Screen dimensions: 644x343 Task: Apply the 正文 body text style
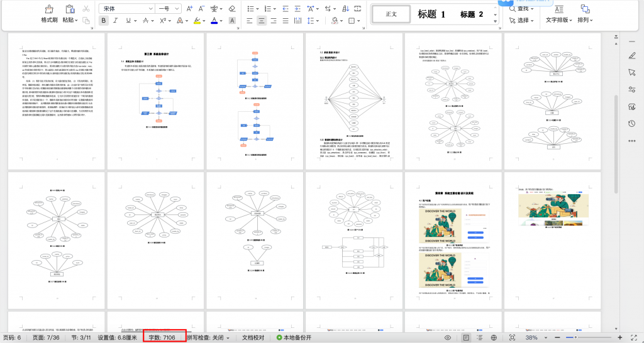pyautogui.click(x=391, y=14)
